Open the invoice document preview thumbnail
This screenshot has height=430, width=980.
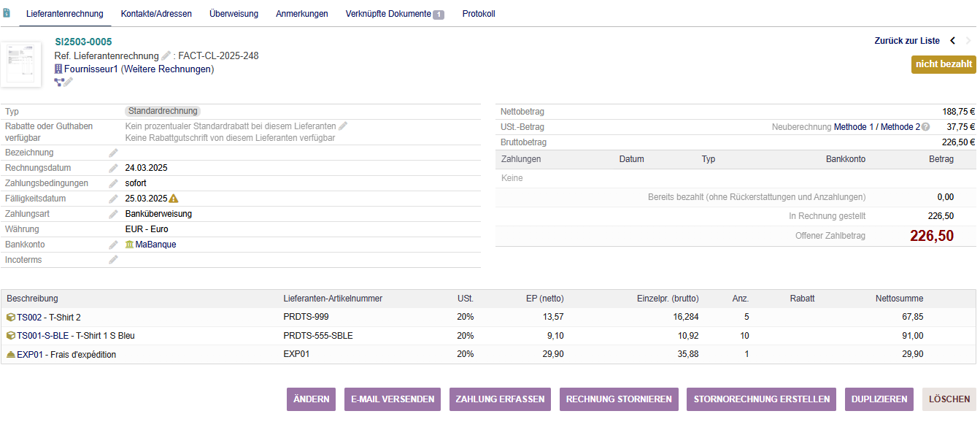tap(21, 64)
